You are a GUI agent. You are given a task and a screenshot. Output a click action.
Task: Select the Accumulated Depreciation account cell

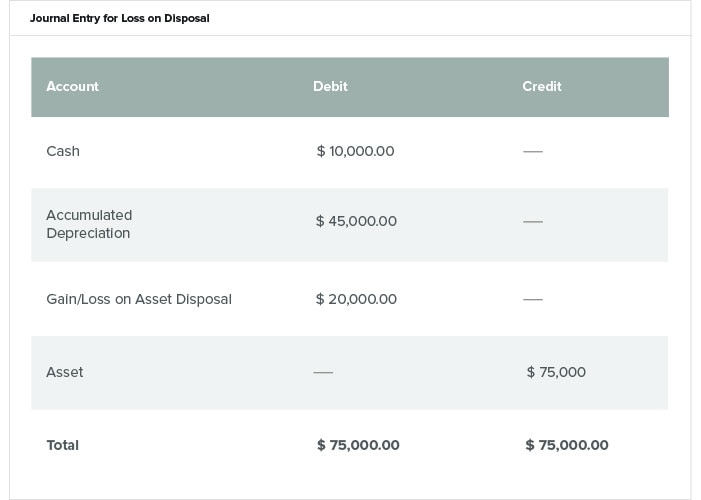tap(89, 224)
